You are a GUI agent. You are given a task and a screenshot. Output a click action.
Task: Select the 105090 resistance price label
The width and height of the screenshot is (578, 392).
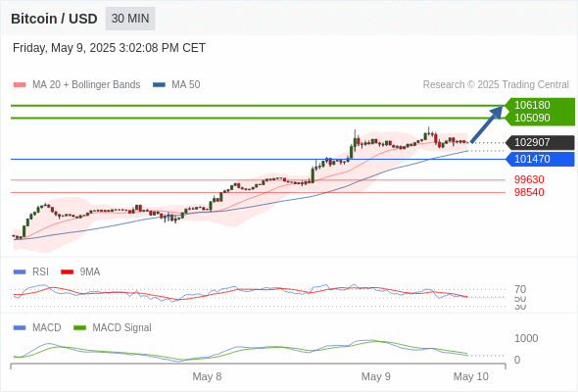532,118
